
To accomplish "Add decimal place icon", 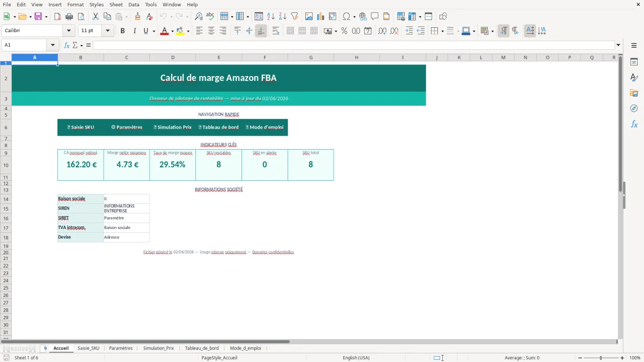I will pyautogui.click(x=382, y=31).
